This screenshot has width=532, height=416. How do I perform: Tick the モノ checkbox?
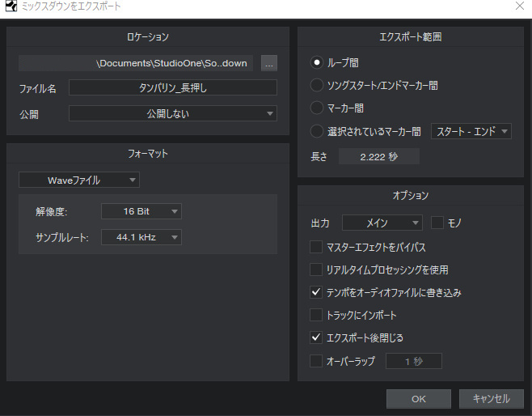(x=437, y=223)
